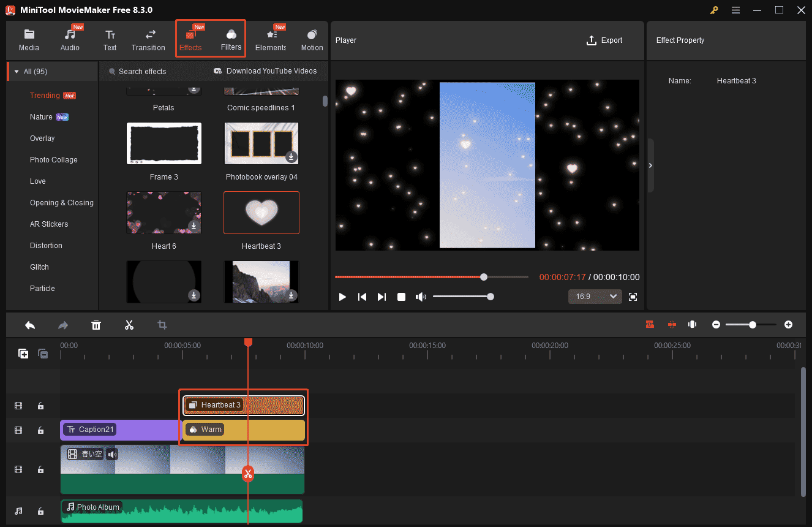Toggle the red marker icon in the timeline toolbar
The image size is (812, 527).
tap(672, 325)
